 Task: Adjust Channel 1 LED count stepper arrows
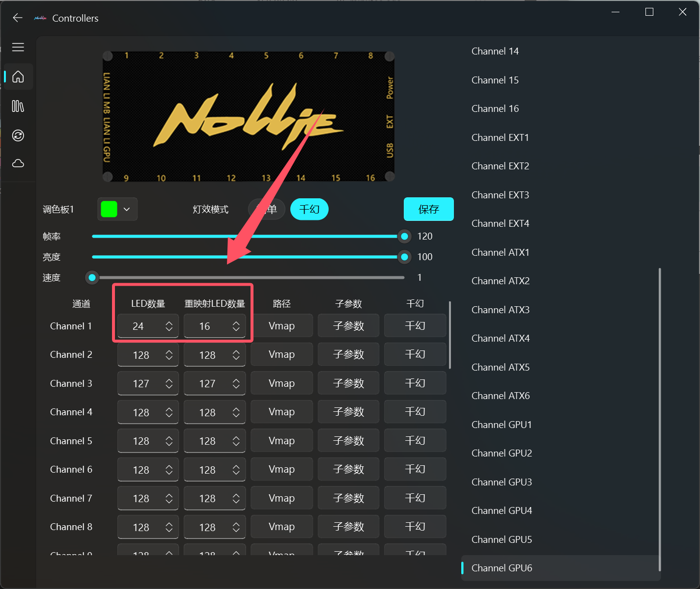click(169, 326)
